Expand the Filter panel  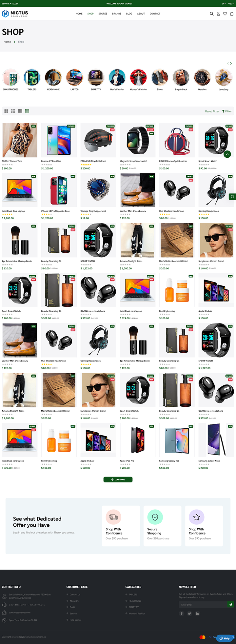227,111
